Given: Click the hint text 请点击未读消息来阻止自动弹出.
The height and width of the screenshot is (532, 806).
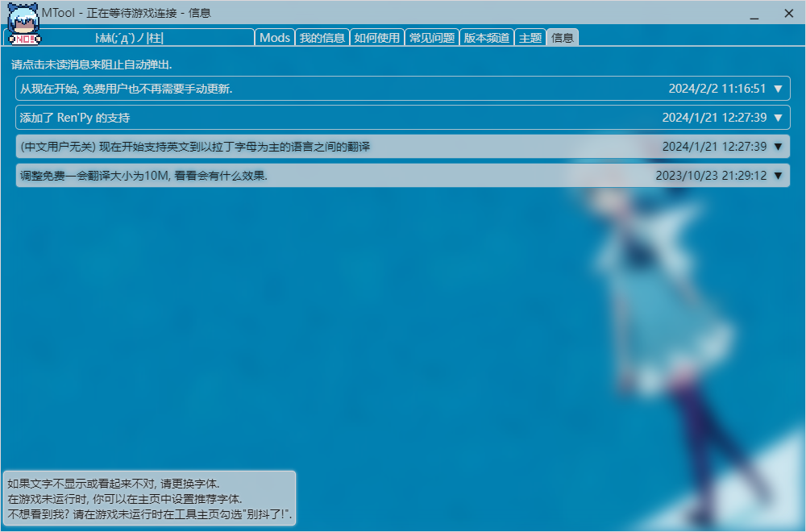Looking at the screenshot, I should pos(92,64).
